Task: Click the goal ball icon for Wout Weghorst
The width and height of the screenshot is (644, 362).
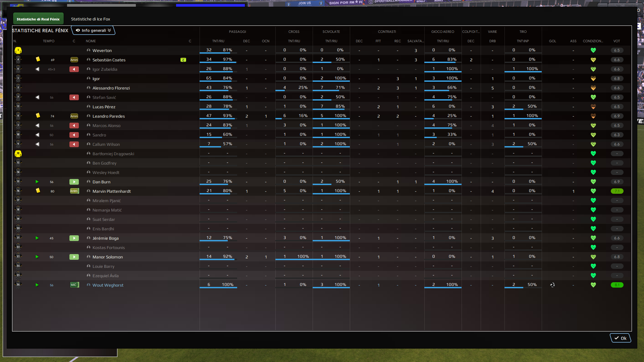Action: 552,285
